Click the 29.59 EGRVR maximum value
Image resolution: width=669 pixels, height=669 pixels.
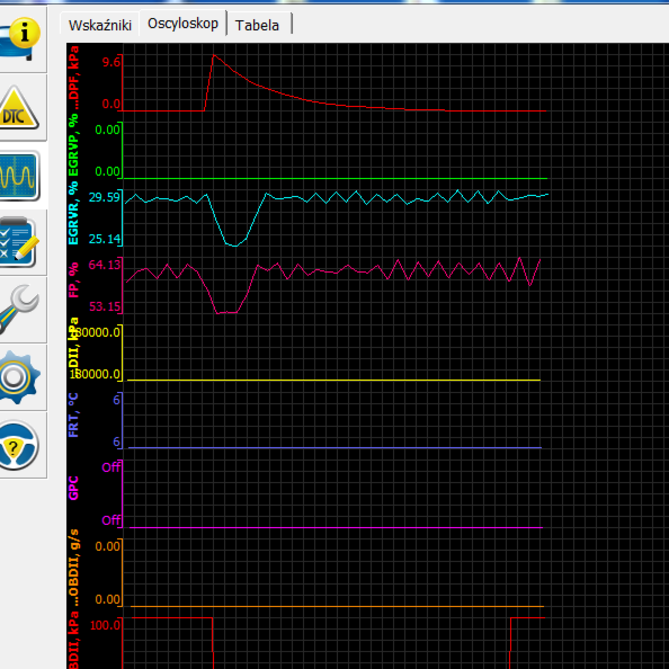[105, 197]
